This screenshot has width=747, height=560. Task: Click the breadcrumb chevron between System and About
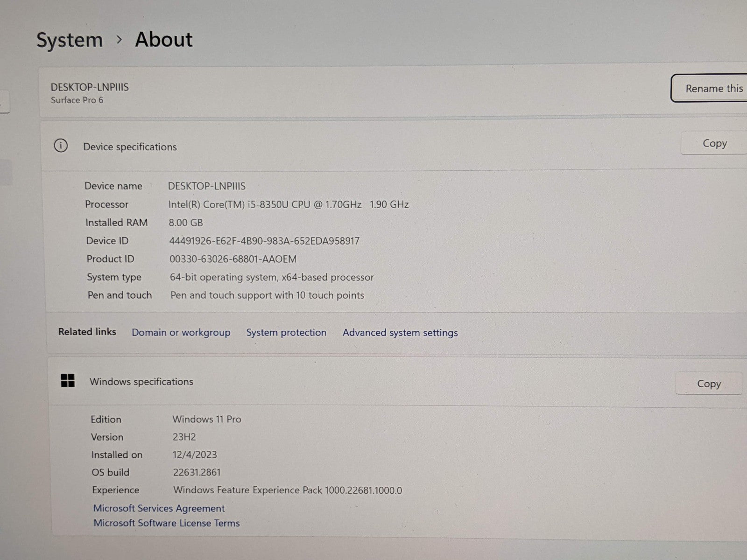coord(119,40)
